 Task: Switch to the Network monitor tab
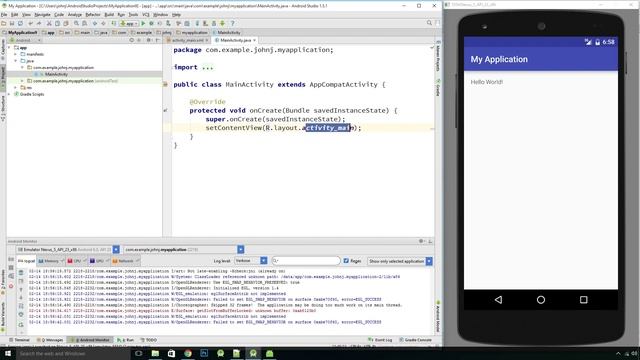[x=125, y=261]
